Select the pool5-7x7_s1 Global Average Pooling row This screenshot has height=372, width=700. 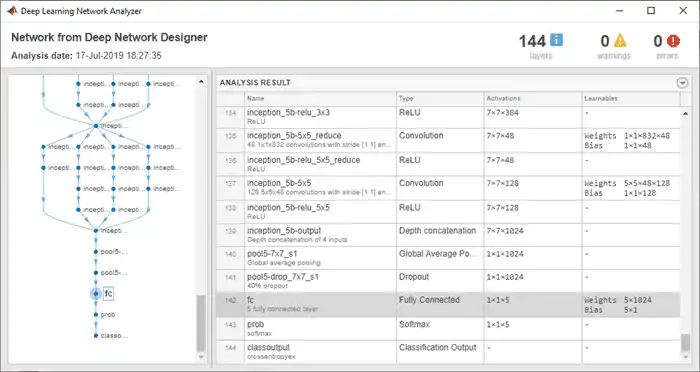448,258
